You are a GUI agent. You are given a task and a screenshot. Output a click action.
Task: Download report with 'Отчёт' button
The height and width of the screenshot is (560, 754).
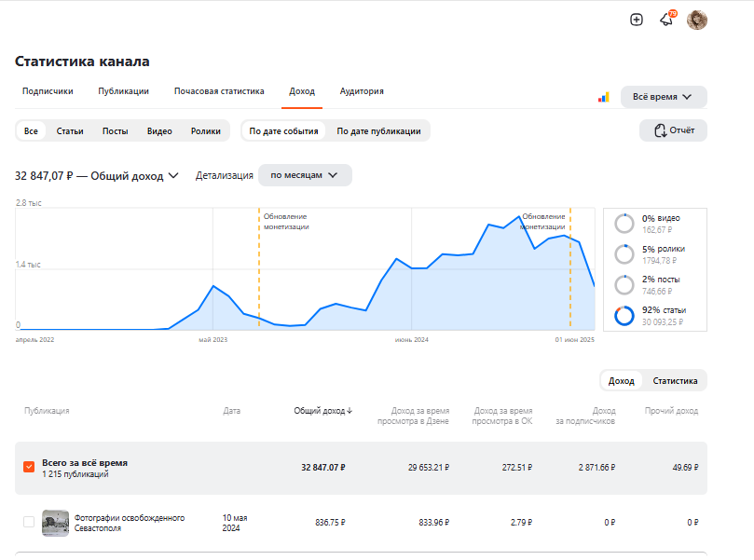tap(673, 130)
